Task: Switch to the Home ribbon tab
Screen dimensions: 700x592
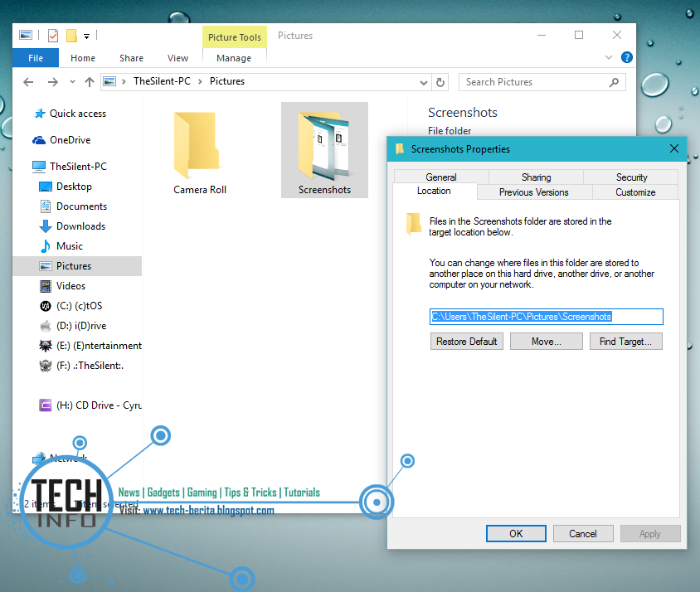Action: click(83, 58)
